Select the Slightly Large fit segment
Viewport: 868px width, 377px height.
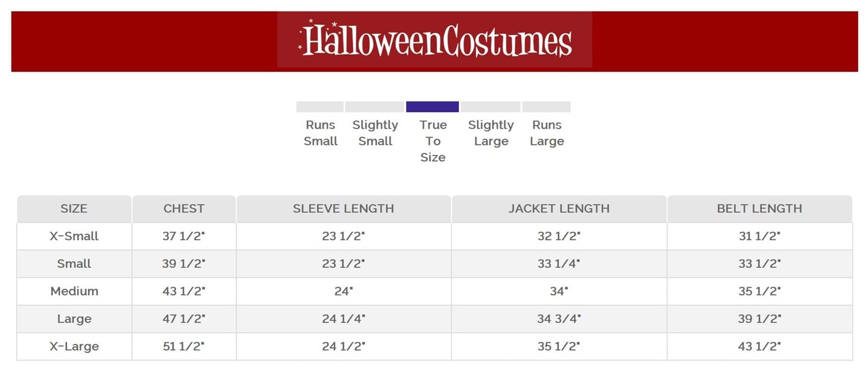point(490,107)
